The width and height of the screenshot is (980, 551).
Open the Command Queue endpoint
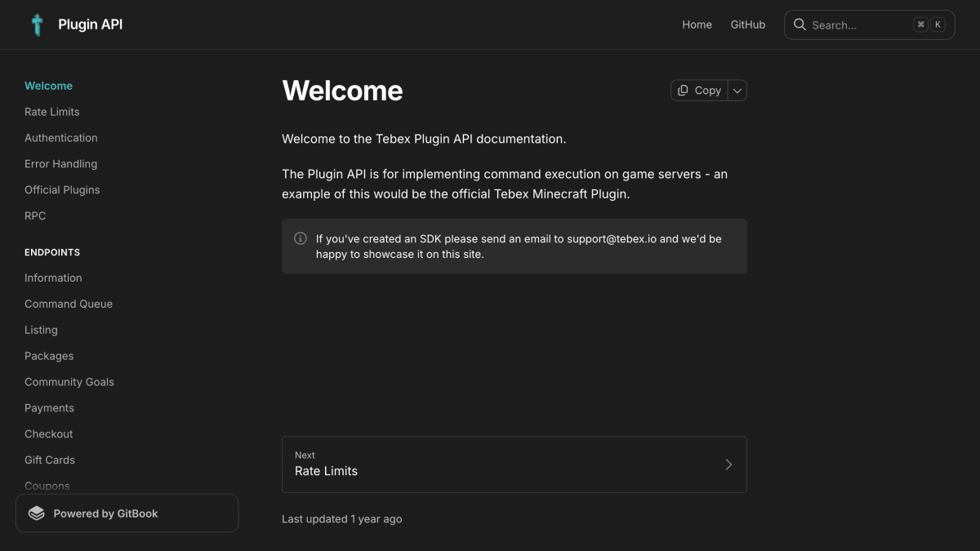tap(69, 304)
